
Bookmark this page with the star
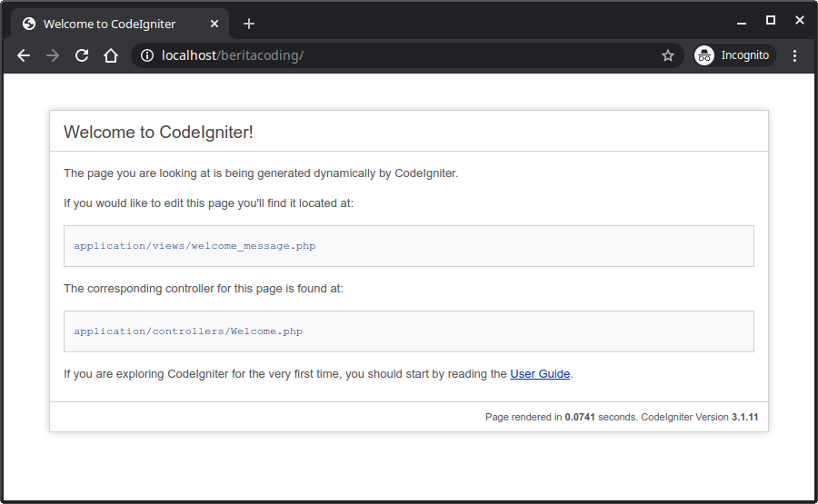coord(668,55)
